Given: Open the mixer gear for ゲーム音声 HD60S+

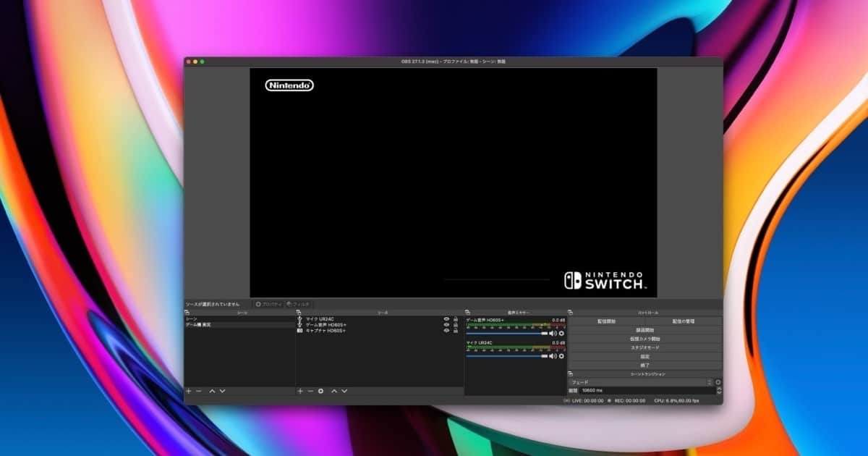Looking at the screenshot, I should coord(561,334).
